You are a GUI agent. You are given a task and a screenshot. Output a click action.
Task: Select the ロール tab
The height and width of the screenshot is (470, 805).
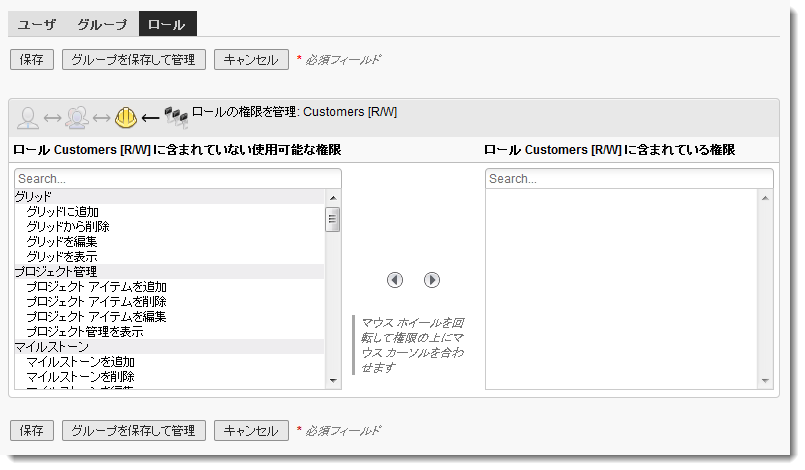tap(167, 24)
